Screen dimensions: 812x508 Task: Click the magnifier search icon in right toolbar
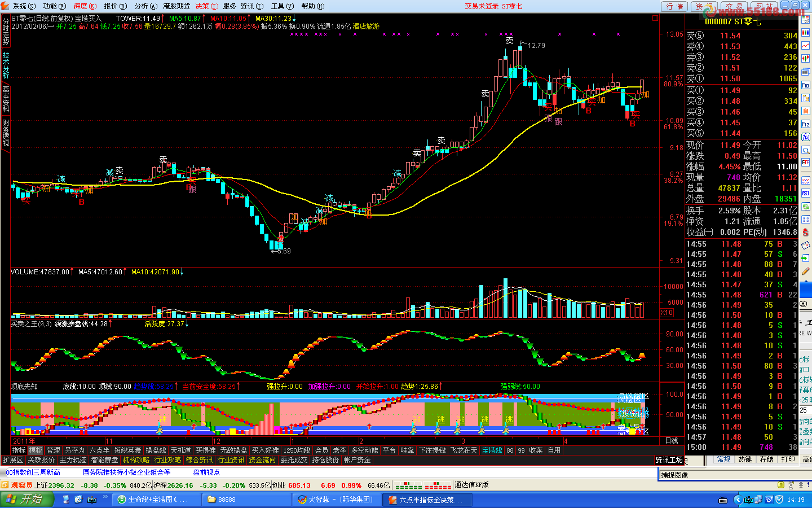[806, 150]
